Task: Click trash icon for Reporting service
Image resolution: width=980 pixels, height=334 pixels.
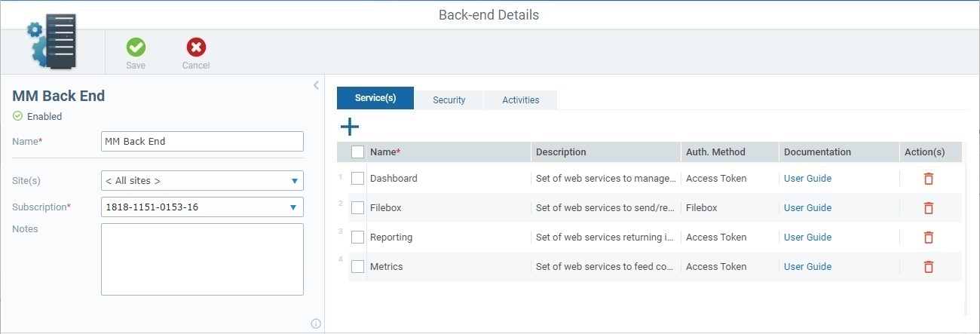Action: [928, 237]
